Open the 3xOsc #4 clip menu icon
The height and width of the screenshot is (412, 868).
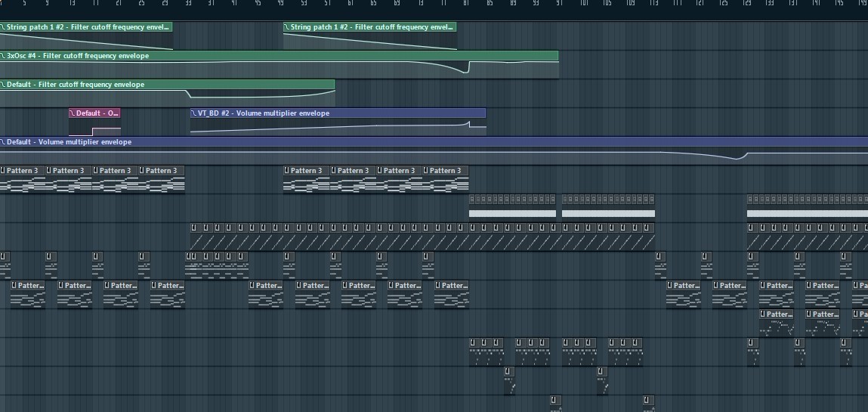[x=3, y=56]
